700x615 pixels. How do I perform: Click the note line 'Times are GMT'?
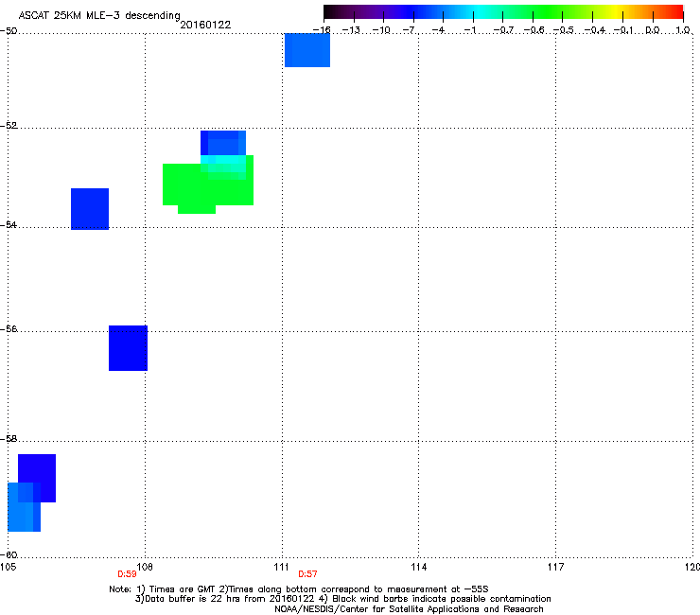coord(184,589)
